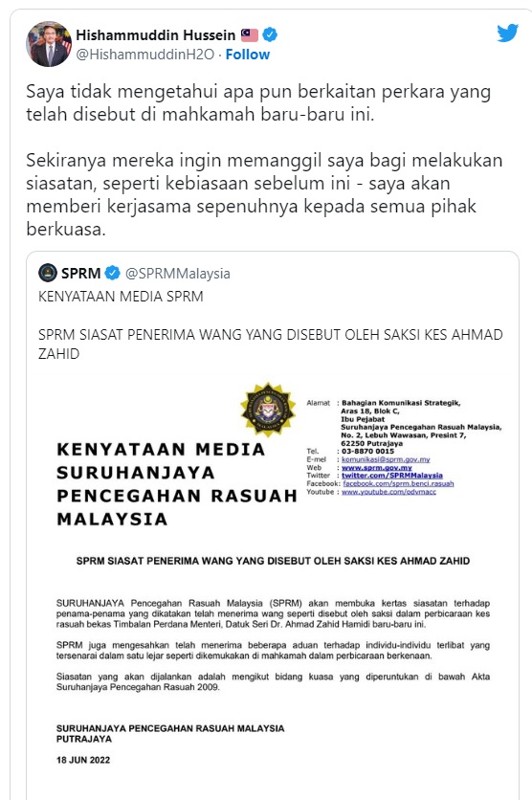Click the blue verified badge beside Hishammuddin Hussein
The width and height of the screenshot is (532, 800).
[270, 34]
